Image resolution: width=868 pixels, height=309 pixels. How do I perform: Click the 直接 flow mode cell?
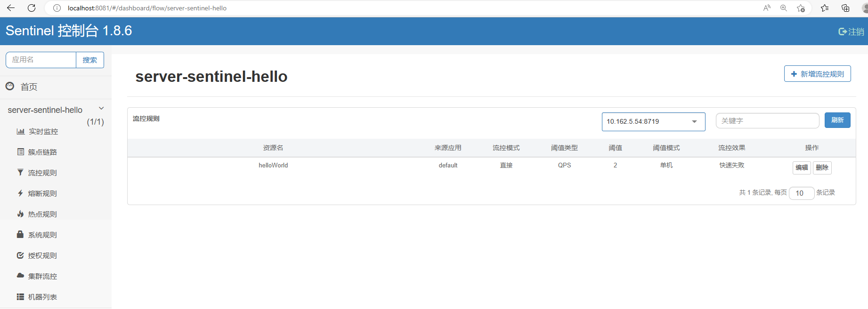pyautogui.click(x=506, y=165)
